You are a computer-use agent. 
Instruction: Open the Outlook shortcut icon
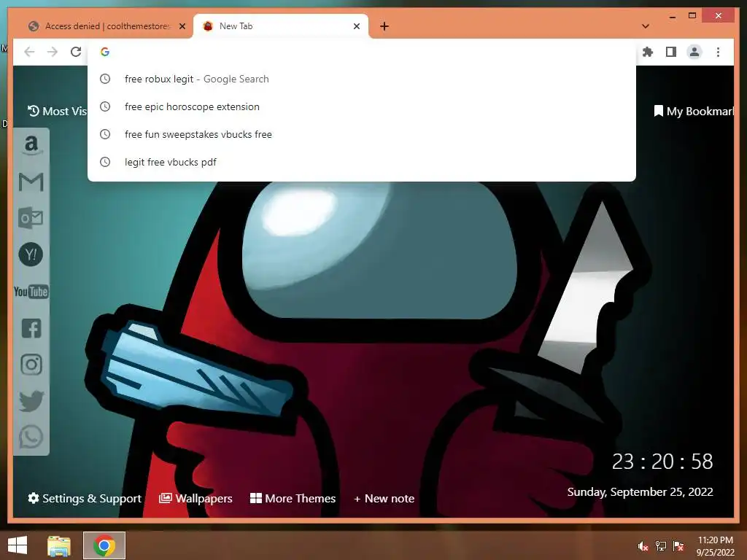click(x=31, y=218)
